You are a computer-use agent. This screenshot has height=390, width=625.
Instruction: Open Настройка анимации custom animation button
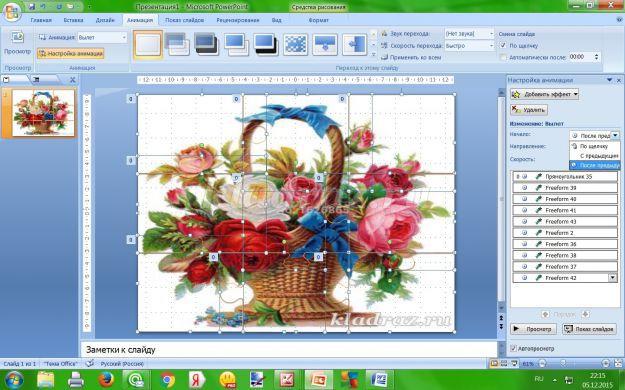(71, 53)
